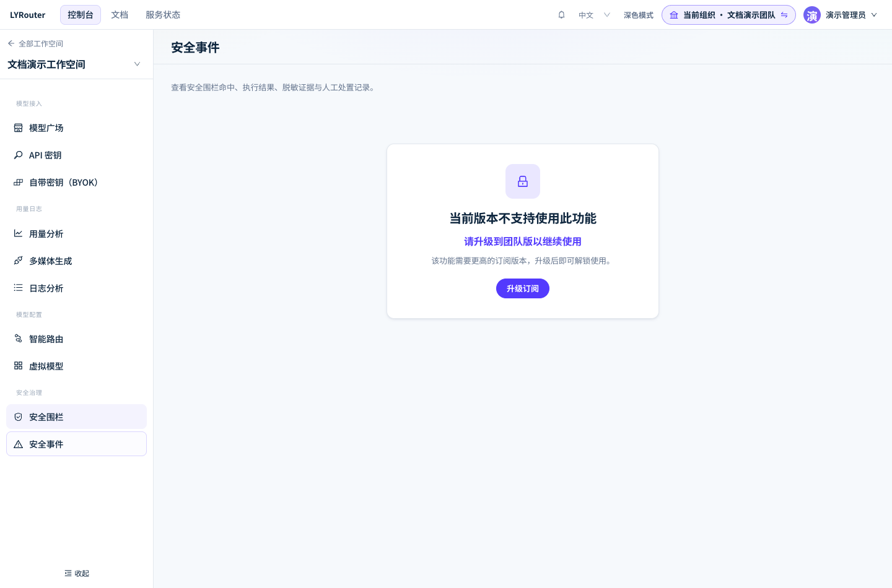Image resolution: width=892 pixels, height=588 pixels.
Task: Open the 服务状态 tab
Action: tap(163, 15)
